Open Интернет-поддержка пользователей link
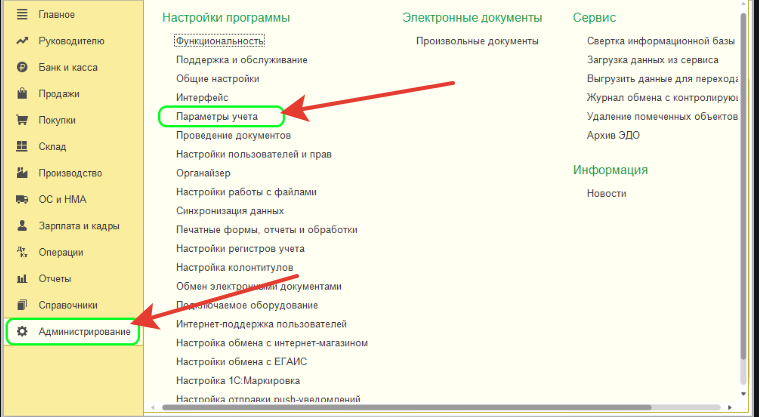This screenshot has width=759, height=417. click(x=261, y=324)
